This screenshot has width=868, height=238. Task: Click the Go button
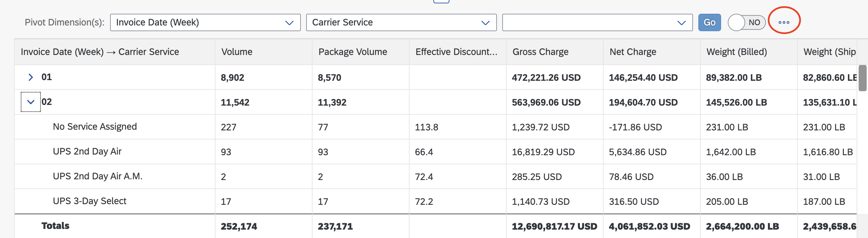pyautogui.click(x=709, y=22)
